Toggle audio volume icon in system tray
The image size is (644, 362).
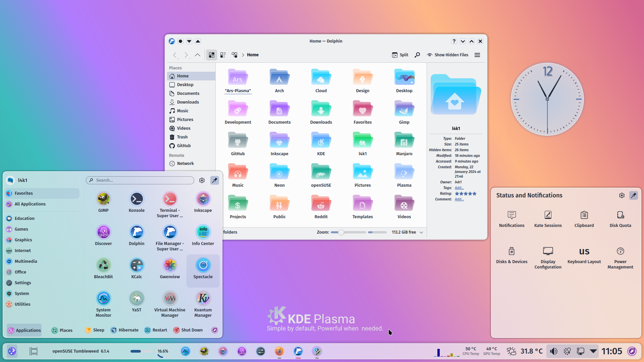click(553, 351)
